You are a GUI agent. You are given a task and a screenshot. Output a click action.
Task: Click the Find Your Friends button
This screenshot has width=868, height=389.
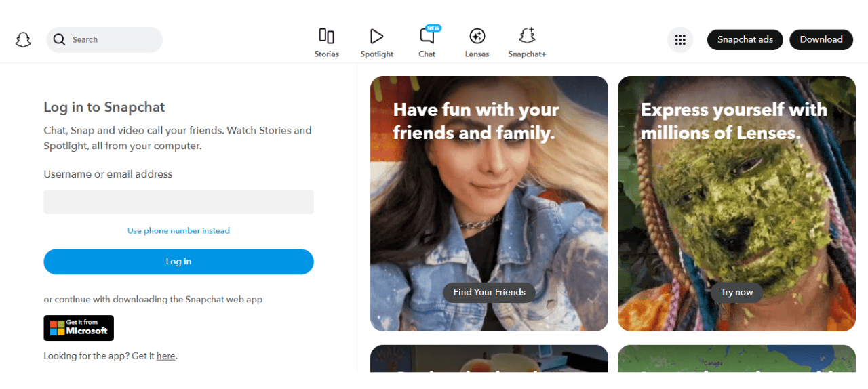pyautogui.click(x=490, y=292)
